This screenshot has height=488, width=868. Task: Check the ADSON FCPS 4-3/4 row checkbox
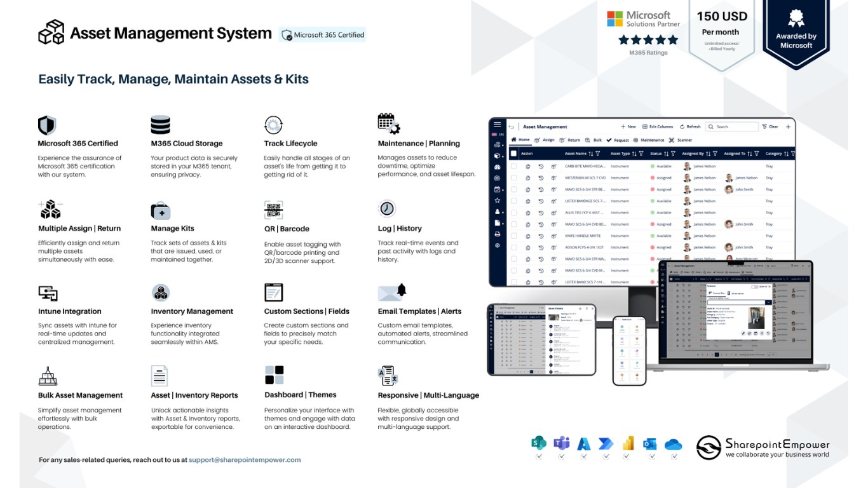(x=513, y=247)
